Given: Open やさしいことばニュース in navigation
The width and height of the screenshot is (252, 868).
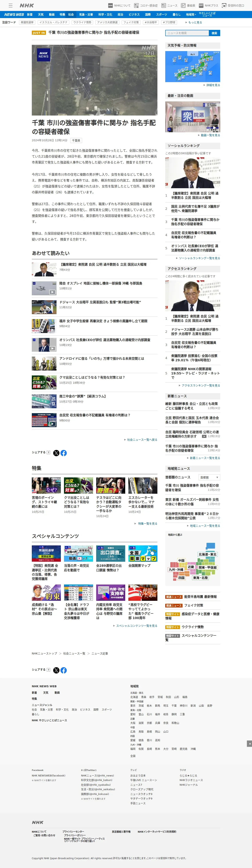Looking at the screenshot, I should 207,15.
